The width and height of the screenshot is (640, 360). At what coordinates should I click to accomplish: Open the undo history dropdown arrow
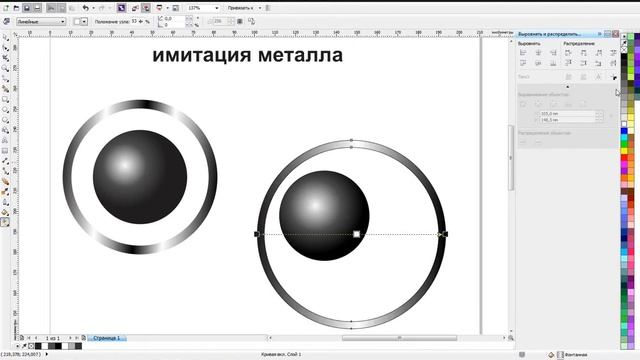click(93, 8)
